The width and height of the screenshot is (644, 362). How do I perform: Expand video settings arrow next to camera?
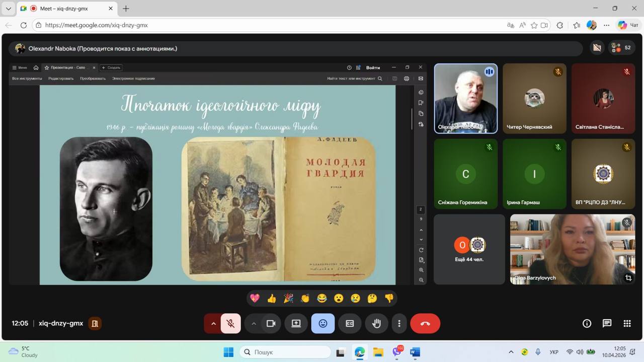click(x=254, y=324)
